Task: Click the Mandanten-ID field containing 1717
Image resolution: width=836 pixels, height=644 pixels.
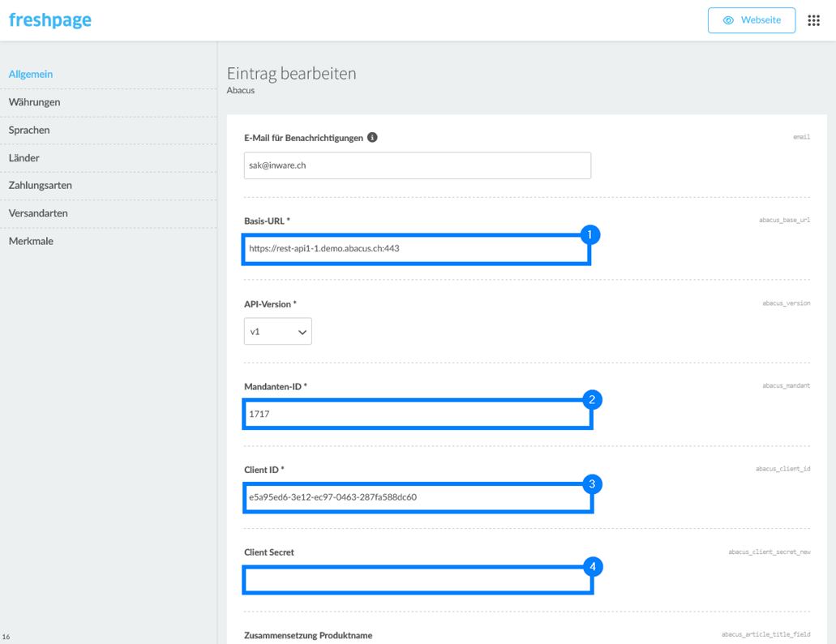Action: [415, 414]
